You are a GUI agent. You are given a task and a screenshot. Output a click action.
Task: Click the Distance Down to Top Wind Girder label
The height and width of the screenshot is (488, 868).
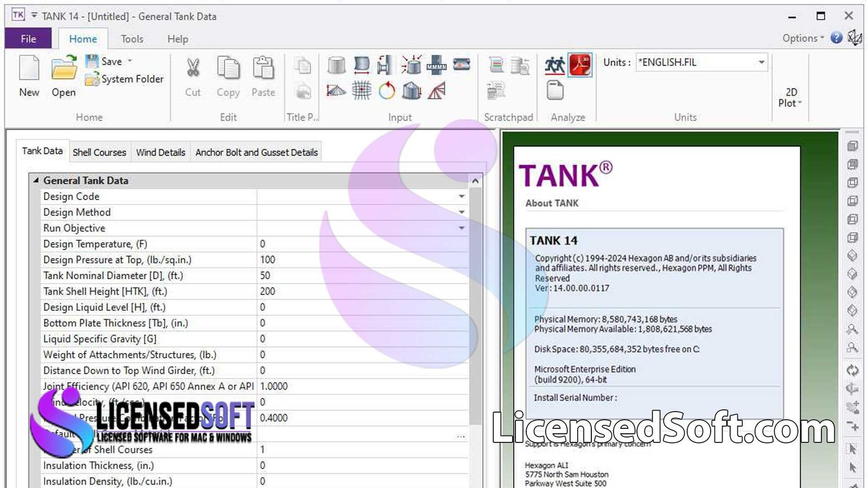129,370
